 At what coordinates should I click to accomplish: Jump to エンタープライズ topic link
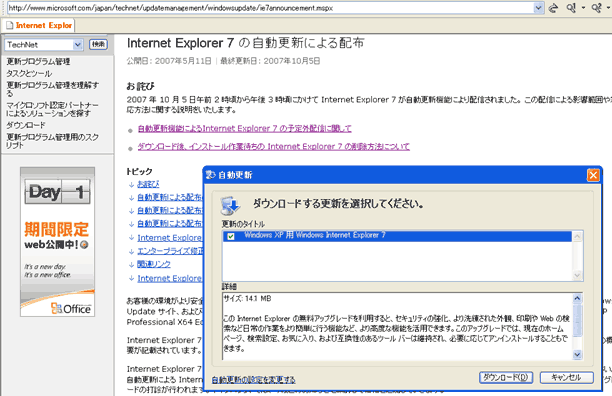170,251
